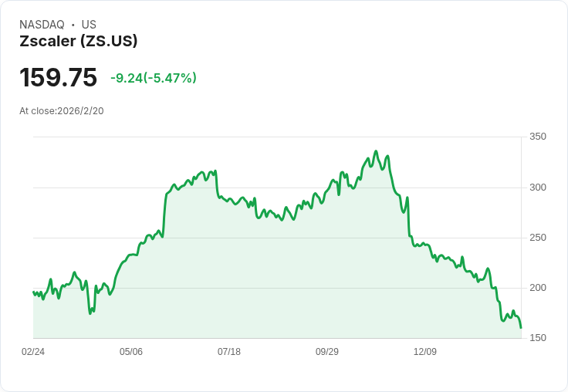Viewport: 568px width, 392px height.
Task: Click the At close date text
Action: 62,111
